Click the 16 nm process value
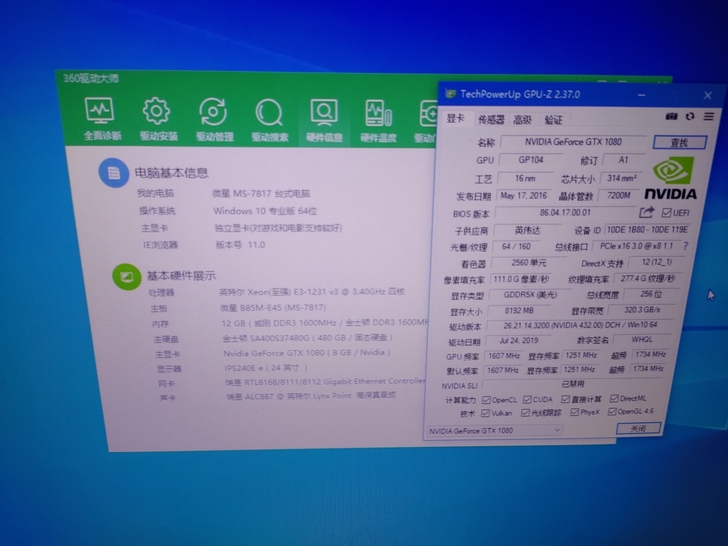Screen dimensions: 728x546 coord(525,178)
